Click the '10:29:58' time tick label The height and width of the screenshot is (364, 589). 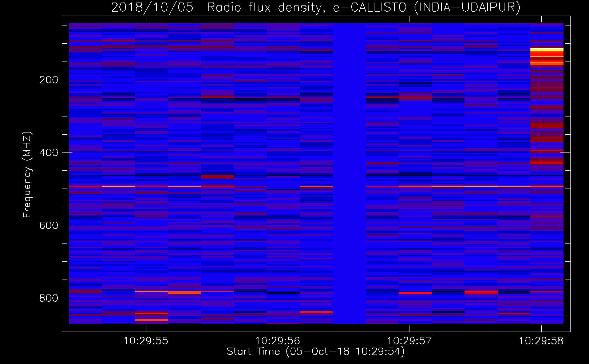(541, 341)
